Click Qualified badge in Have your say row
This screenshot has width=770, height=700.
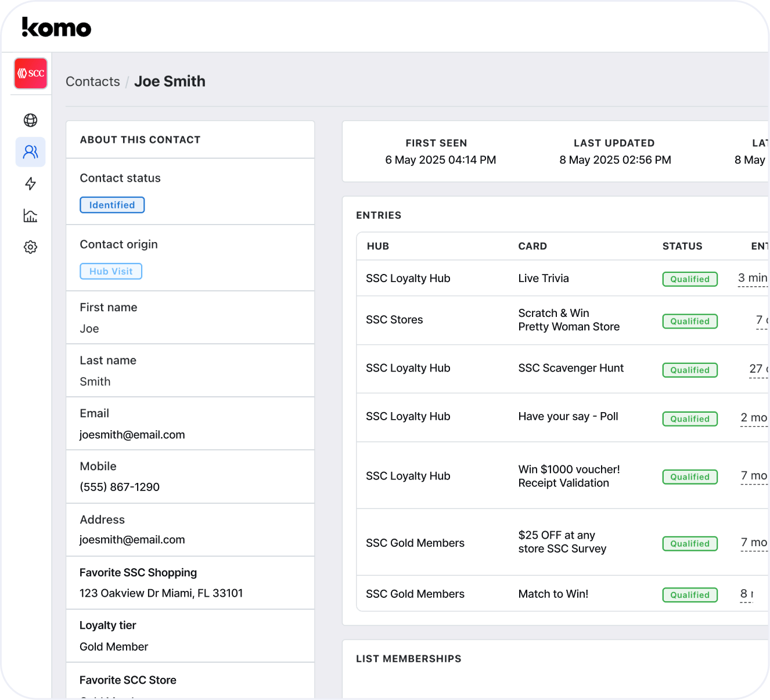(x=690, y=419)
